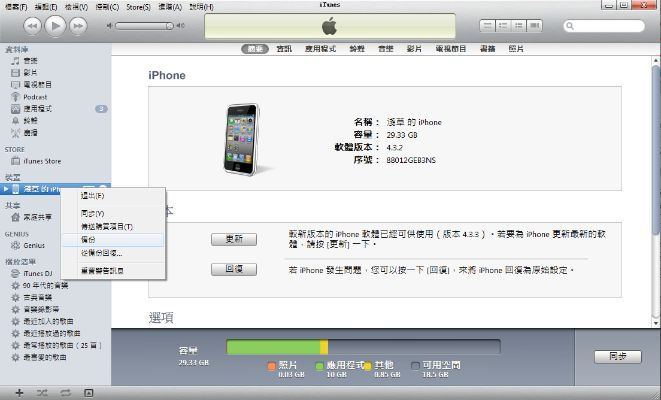Select 電視節目 in library sidebar
This screenshot has width=661, height=400.
coord(37,85)
